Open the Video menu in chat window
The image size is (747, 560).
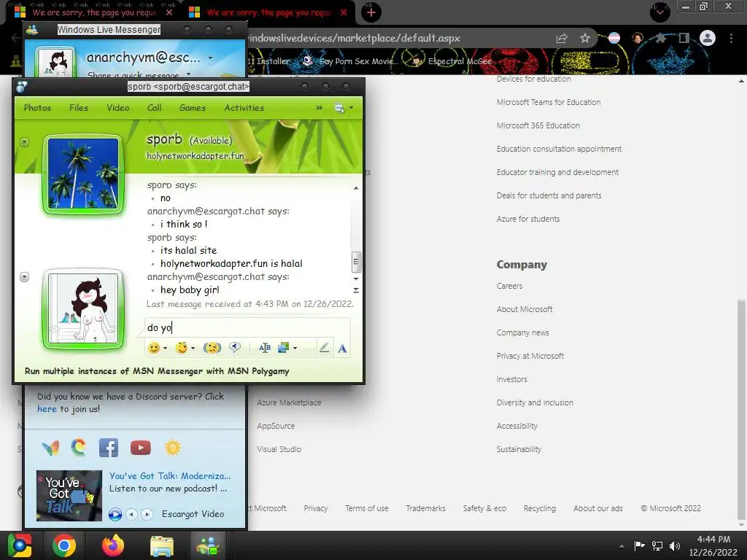[x=117, y=108]
